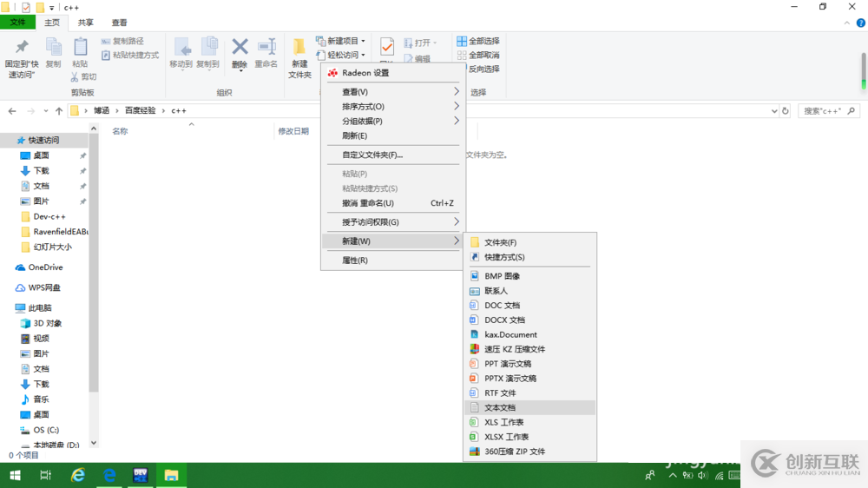Click 博涵 in address breadcrumb
The width and height of the screenshot is (868, 488).
pyautogui.click(x=102, y=111)
